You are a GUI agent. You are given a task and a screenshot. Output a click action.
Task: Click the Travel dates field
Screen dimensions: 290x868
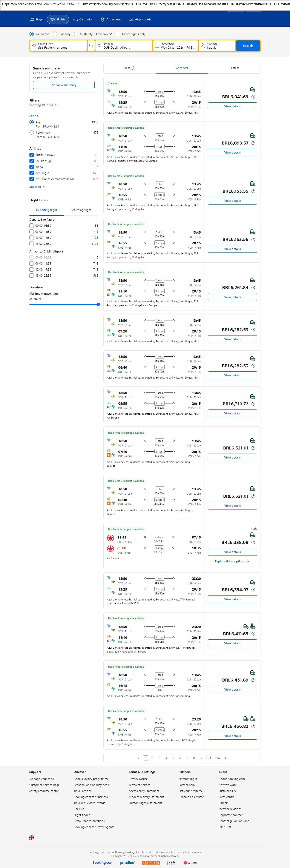pyautogui.click(x=175, y=46)
